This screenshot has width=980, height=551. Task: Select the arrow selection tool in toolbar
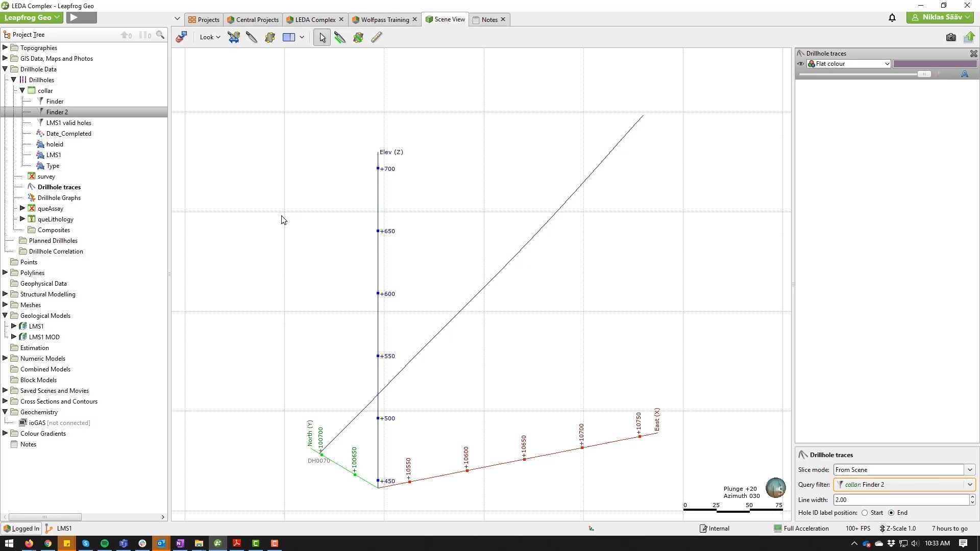[x=322, y=37]
